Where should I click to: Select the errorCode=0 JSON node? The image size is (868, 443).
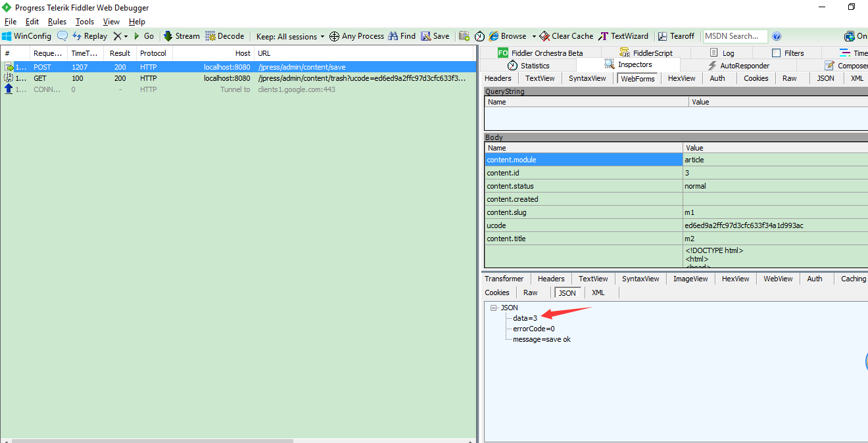click(534, 329)
